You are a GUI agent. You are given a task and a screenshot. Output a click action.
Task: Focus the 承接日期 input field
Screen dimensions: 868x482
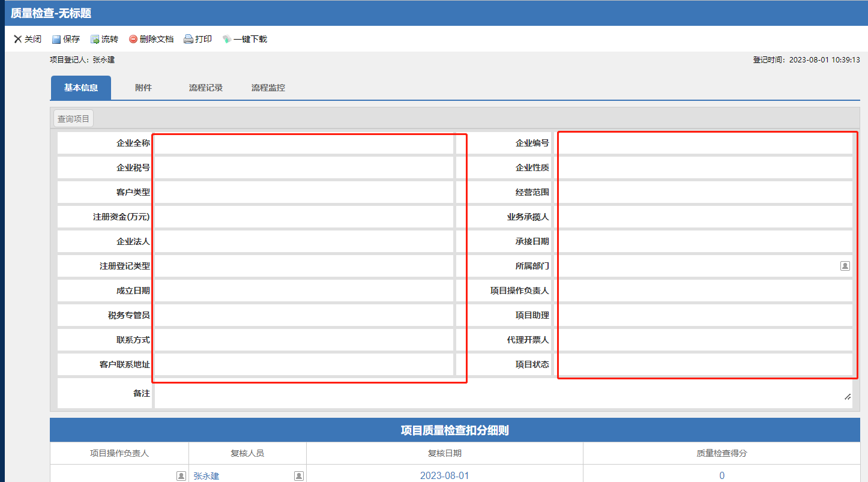click(x=703, y=241)
